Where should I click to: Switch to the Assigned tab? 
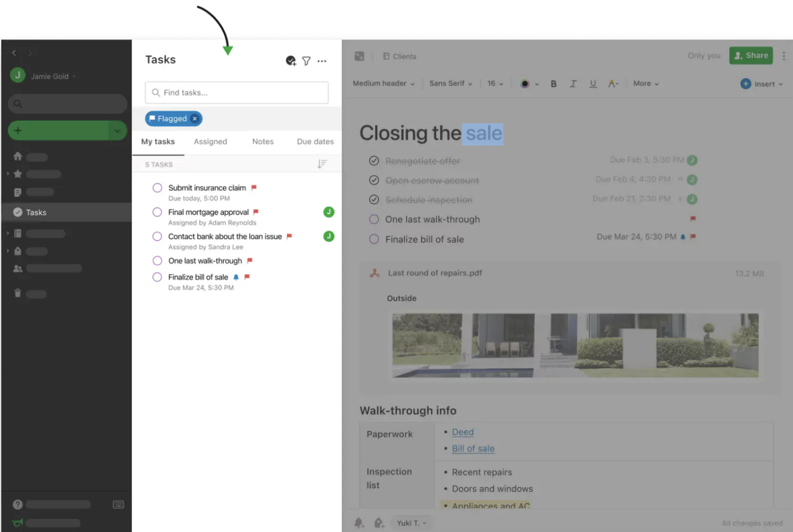click(x=210, y=142)
